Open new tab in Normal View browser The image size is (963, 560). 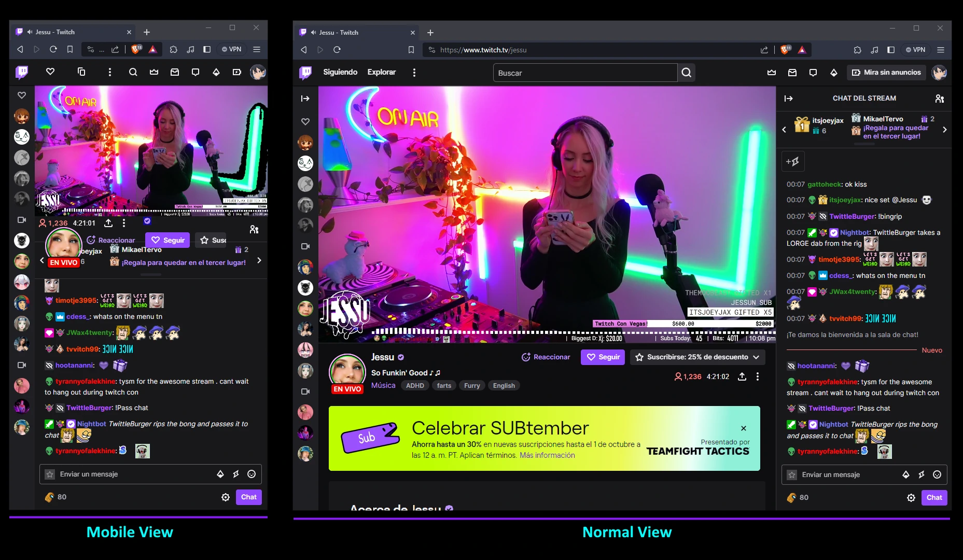point(430,33)
